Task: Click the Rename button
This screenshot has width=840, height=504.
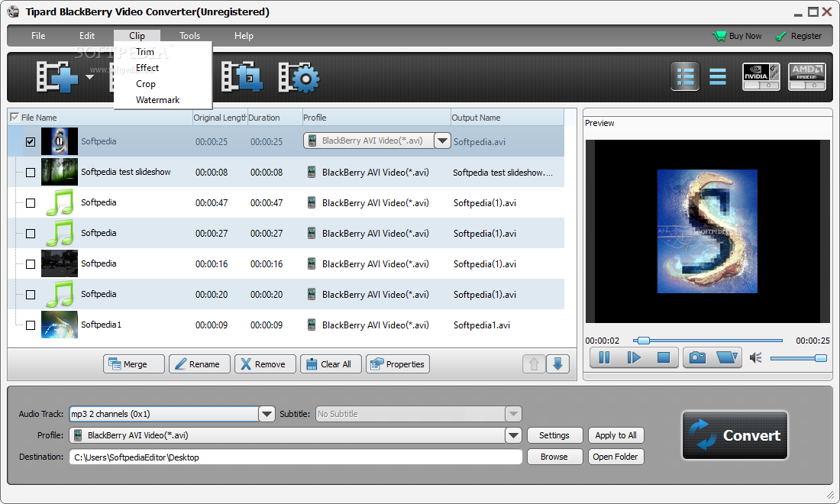Action: click(199, 364)
